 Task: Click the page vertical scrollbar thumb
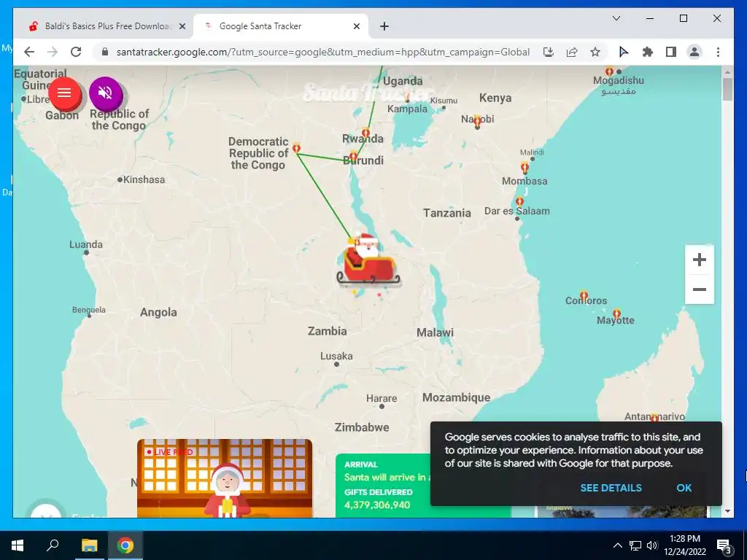727,90
